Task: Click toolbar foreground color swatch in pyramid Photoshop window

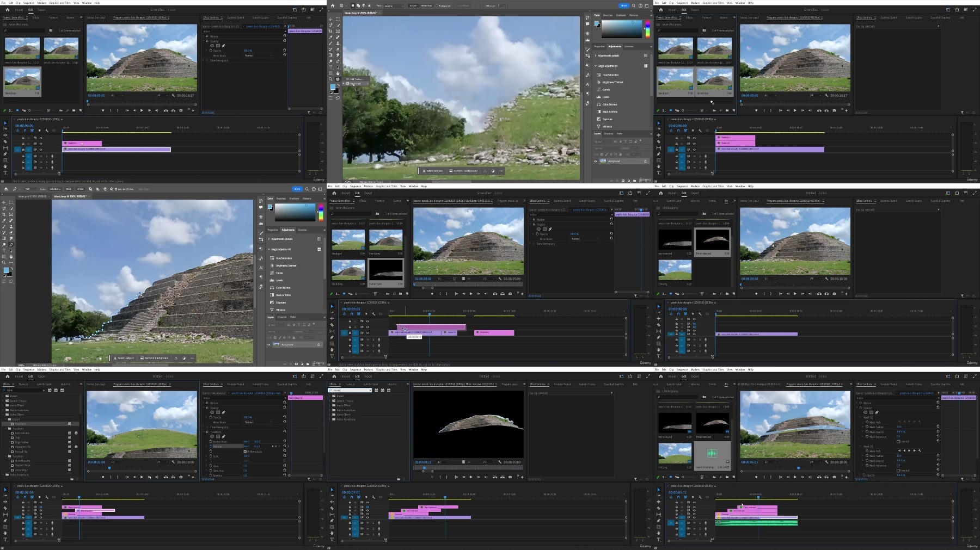Action: click(x=6, y=270)
